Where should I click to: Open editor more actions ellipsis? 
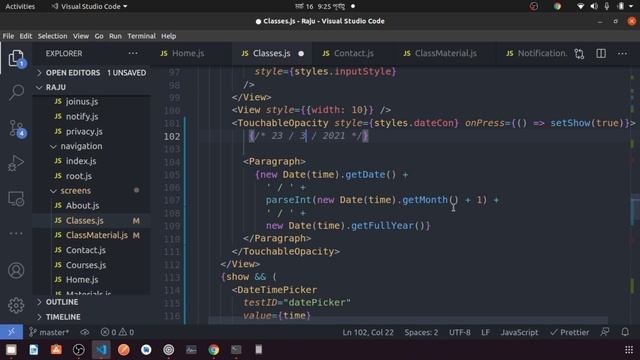(x=622, y=53)
